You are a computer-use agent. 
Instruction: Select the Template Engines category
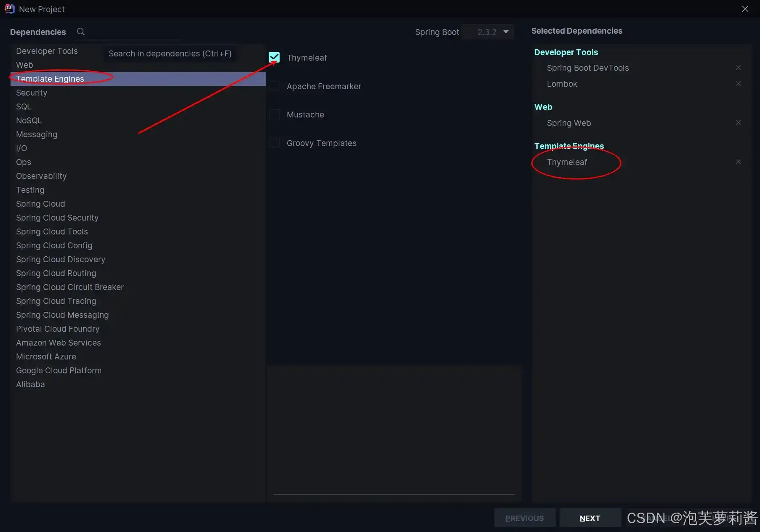point(138,79)
